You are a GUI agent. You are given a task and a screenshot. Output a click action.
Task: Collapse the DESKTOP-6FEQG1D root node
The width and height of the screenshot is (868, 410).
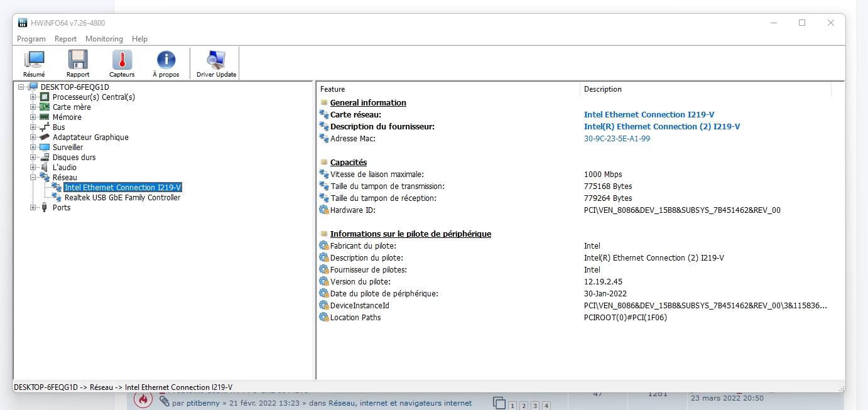tap(21, 87)
